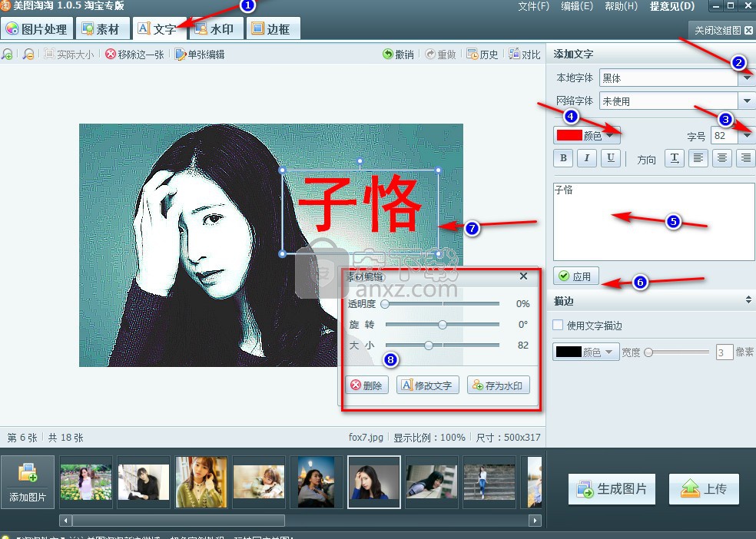
Task: Select right text alignment
Action: 745,158
